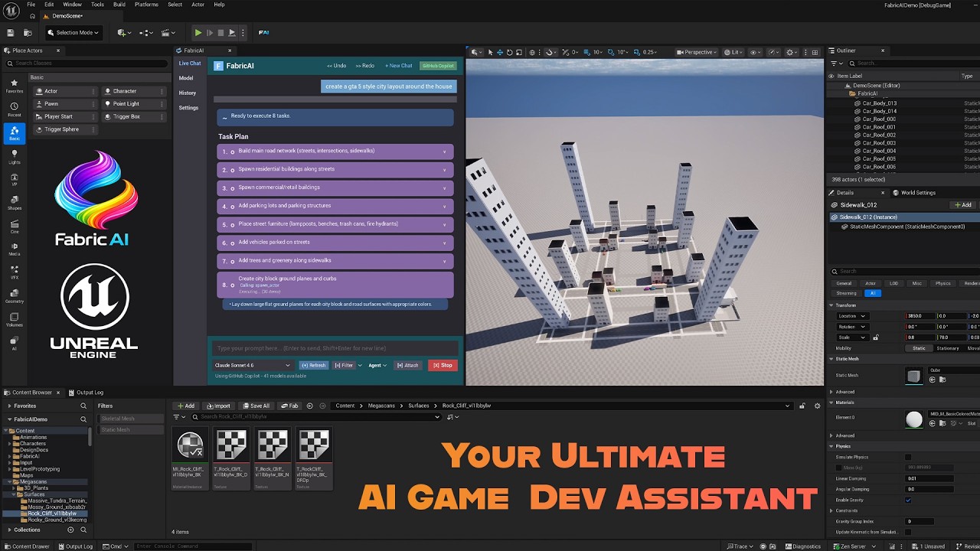Select the Lights category in Place Actors
Viewport: 980px width, 551px height.
click(14, 157)
